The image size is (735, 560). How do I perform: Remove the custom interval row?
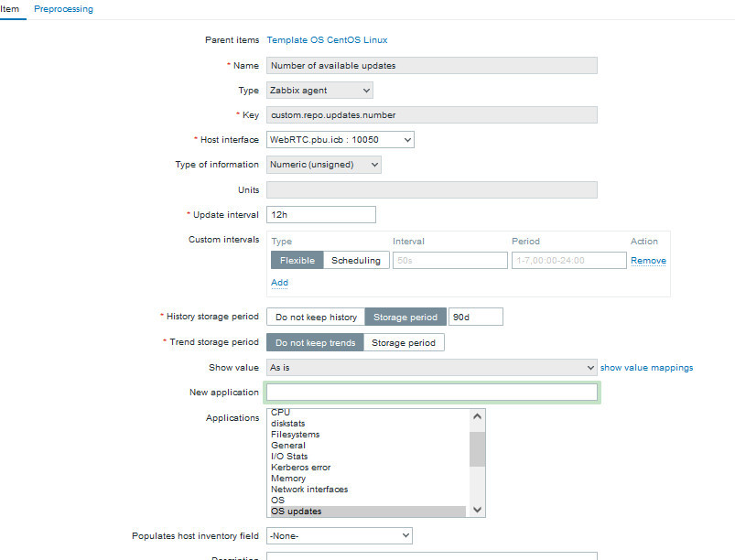pyautogui.click(x=648, y=261)
